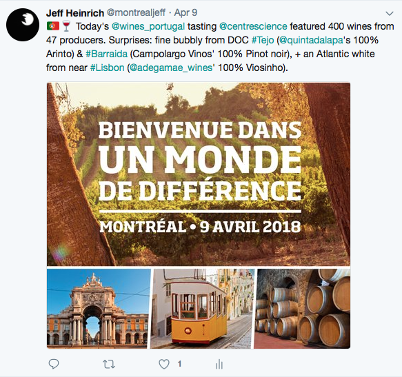The height and width of the screenshot is (377, 402).
Task: Open the @wines_portugal mention
Action: pyautogui.click(x=148, y=26)
